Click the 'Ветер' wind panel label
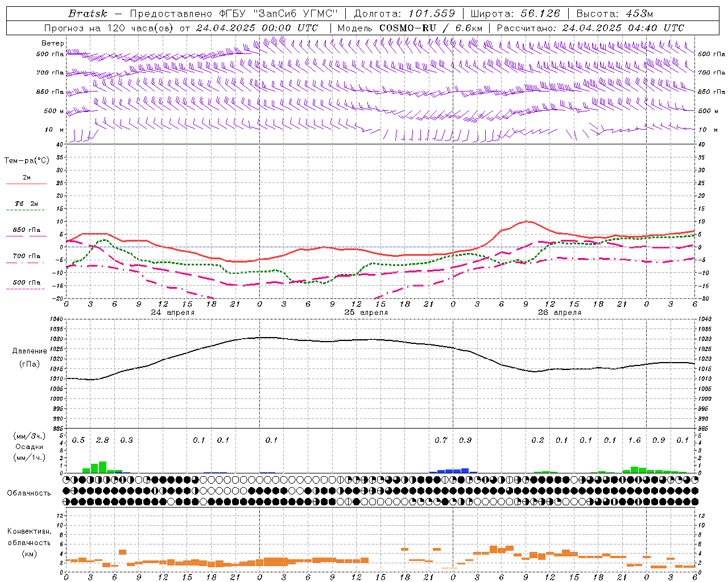This screenshot has height=582, width=728. (x=52, y=43)
